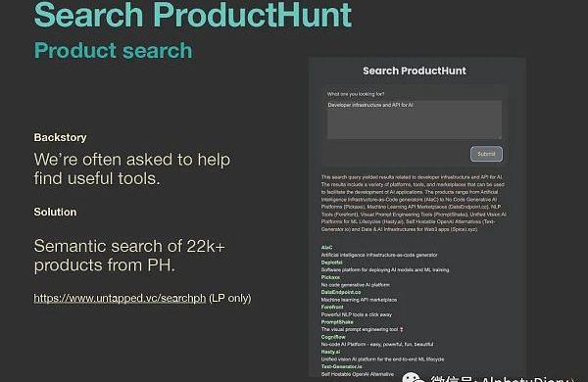
Task: Open the Forefront product result
Action: 332,307
